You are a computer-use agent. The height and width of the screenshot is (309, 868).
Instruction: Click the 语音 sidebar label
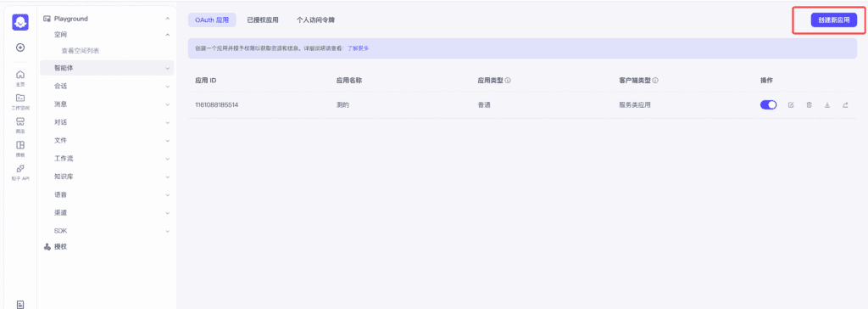[61, 195]
